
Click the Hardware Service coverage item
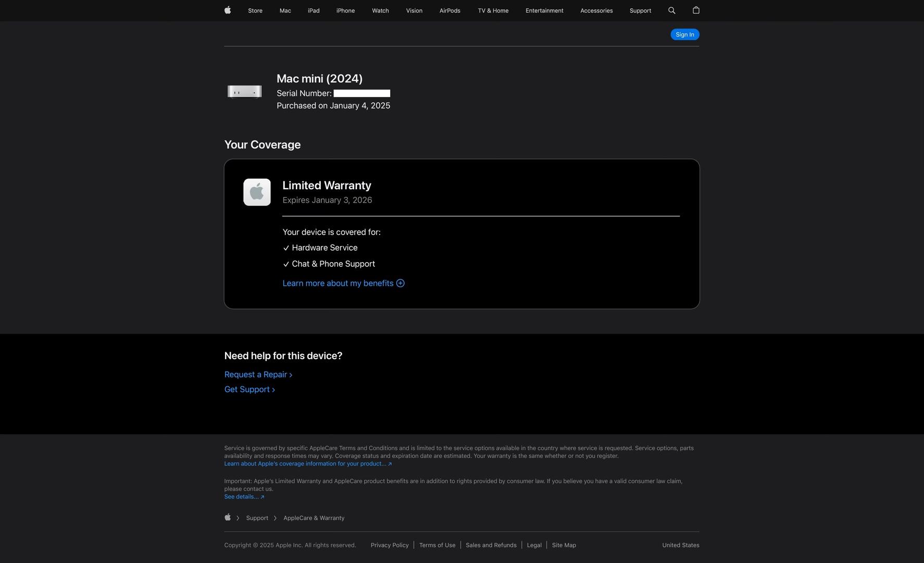[x=320, y=248]
